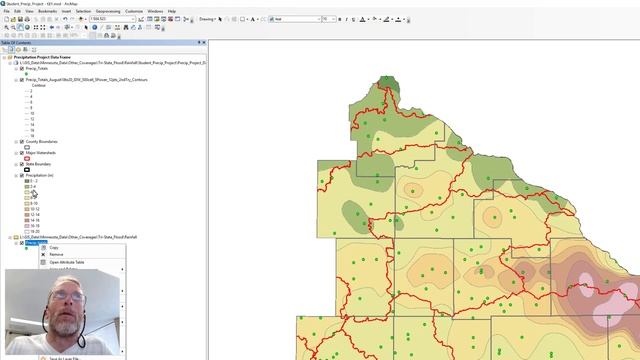Click the Save icon in toolbar
The height and width of the screenshot is (360, 640).
[x=20, y=19]
